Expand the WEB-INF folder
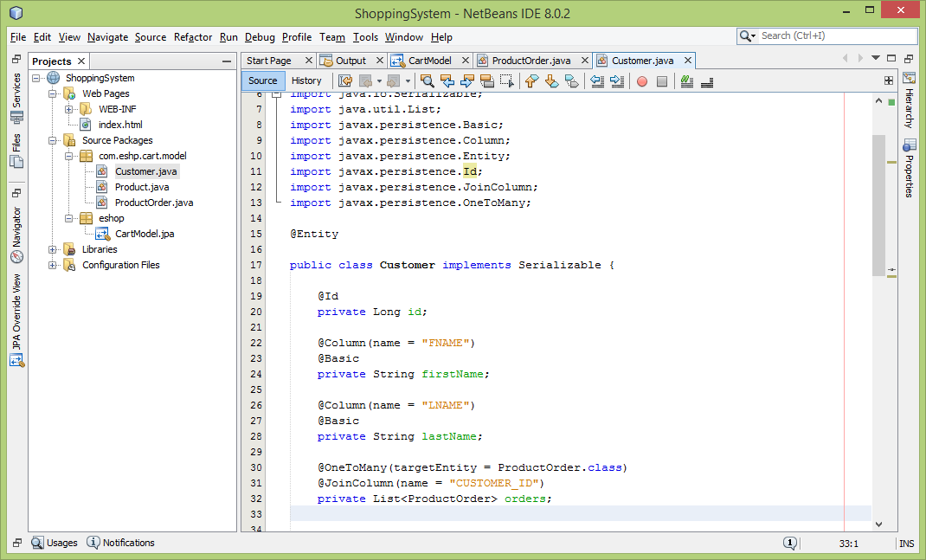Screen dimensions: 926x560 [69, 109]
